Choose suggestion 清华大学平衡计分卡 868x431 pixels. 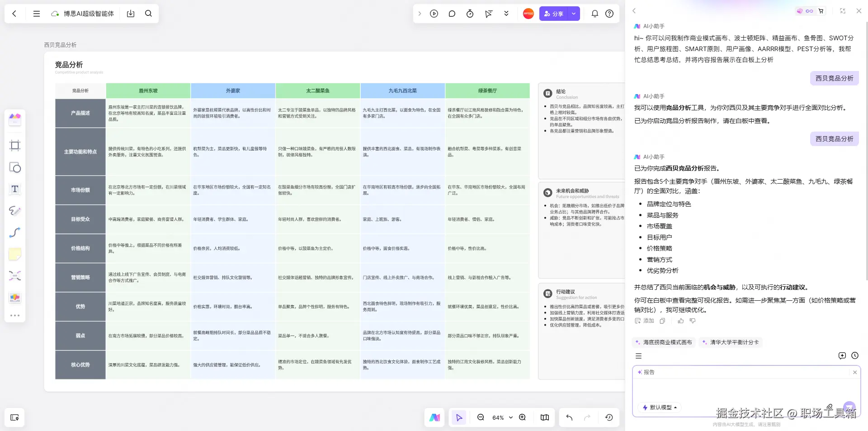(x=731, y=342)
